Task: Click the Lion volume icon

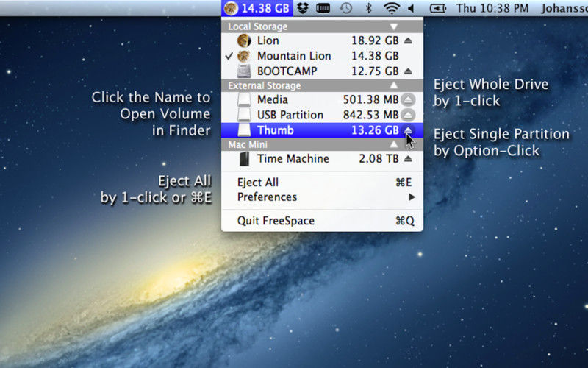Action: pos(244,40)
